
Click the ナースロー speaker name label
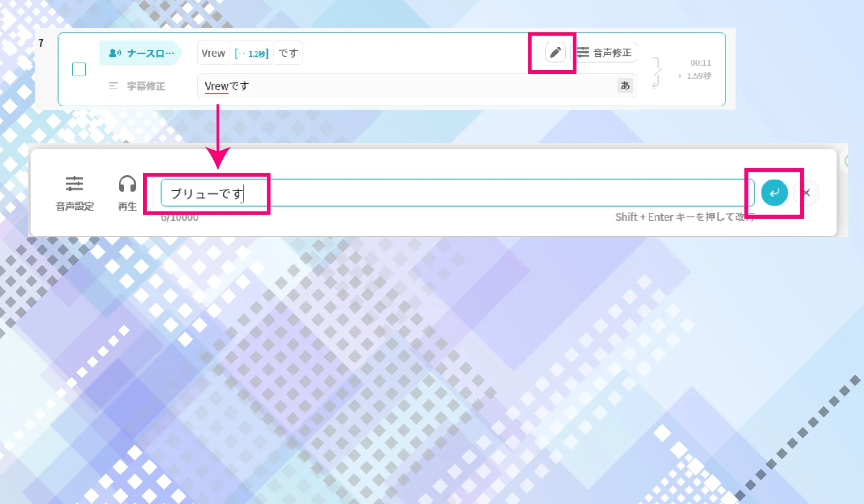pos(139,53)
